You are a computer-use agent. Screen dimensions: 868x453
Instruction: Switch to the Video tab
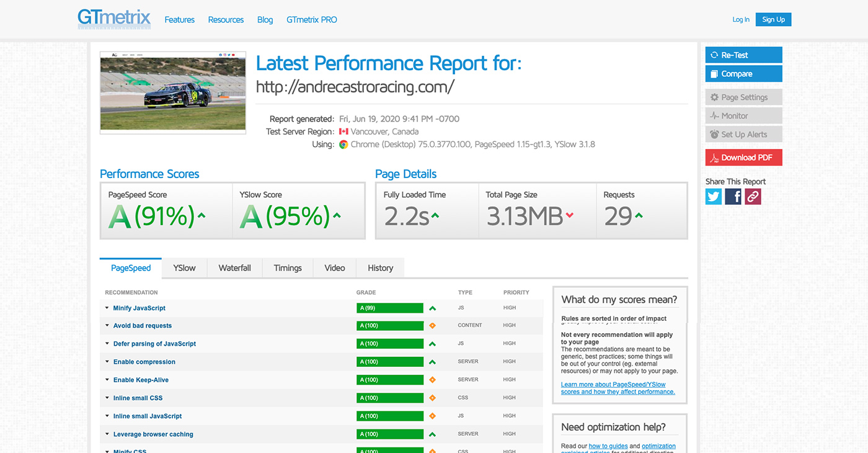[x=335, y=268]
